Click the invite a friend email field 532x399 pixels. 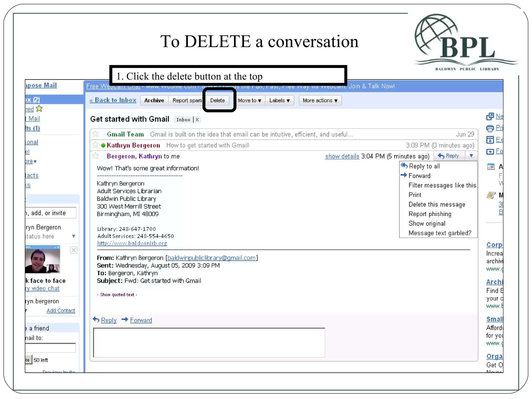click(50, 348)
